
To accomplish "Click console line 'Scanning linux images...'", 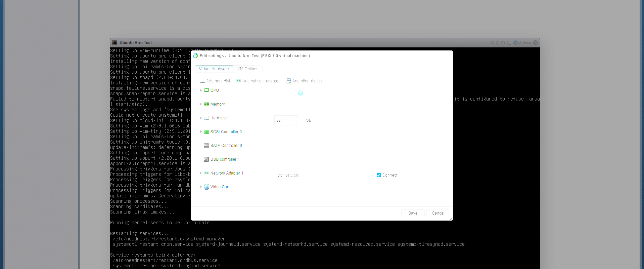I will click(142, 212).
